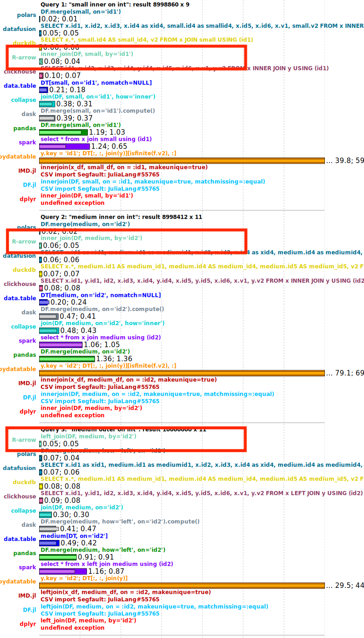Click the DF.jl CSV import Segfault message in Query 3
Image resolution: width=364 pixels, height=638 pixels.
100,613
